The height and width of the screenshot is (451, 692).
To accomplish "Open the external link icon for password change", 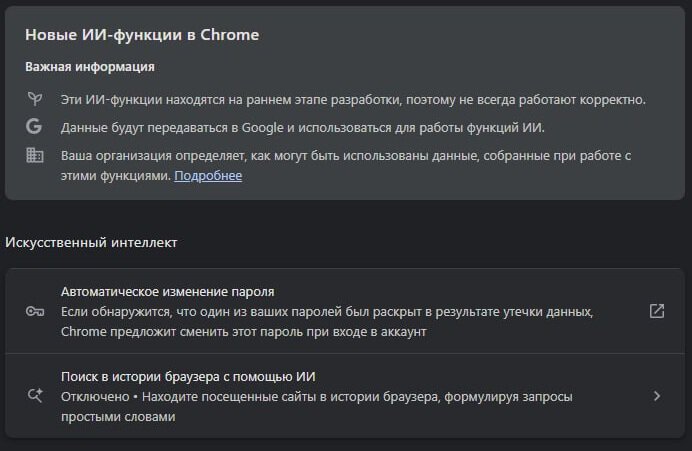I will click(x=657, y=311).
